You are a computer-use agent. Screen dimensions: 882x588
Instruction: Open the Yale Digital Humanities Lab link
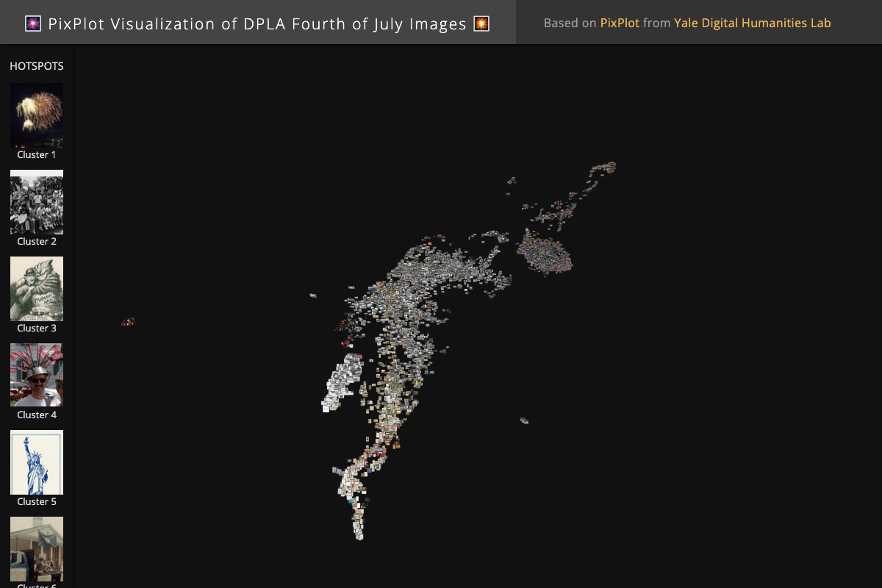click(753, 23)
